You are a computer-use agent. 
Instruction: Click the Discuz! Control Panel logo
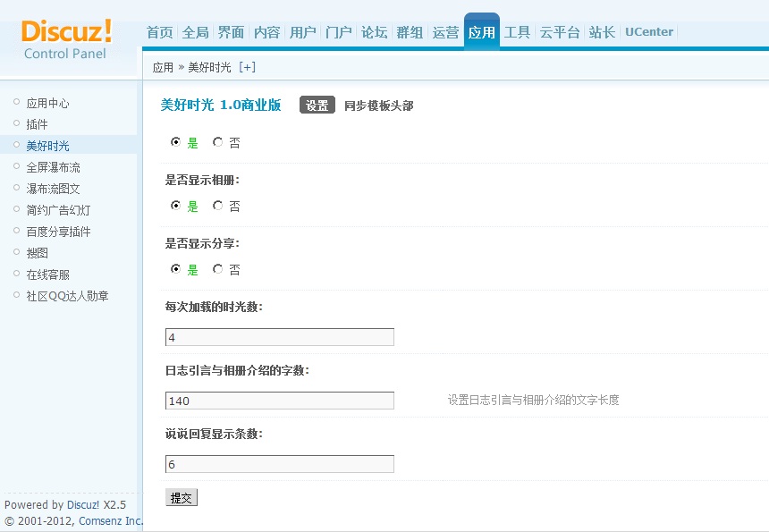(x=67, y=39)
